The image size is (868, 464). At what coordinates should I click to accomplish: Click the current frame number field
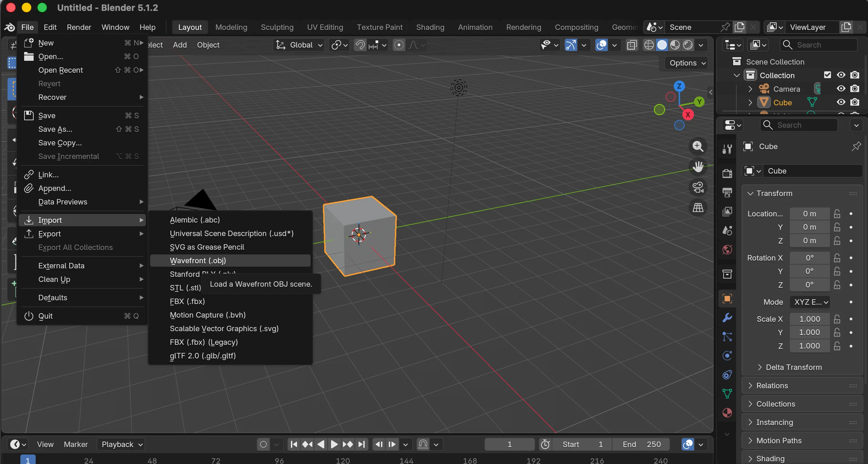(x=509, y=444)
